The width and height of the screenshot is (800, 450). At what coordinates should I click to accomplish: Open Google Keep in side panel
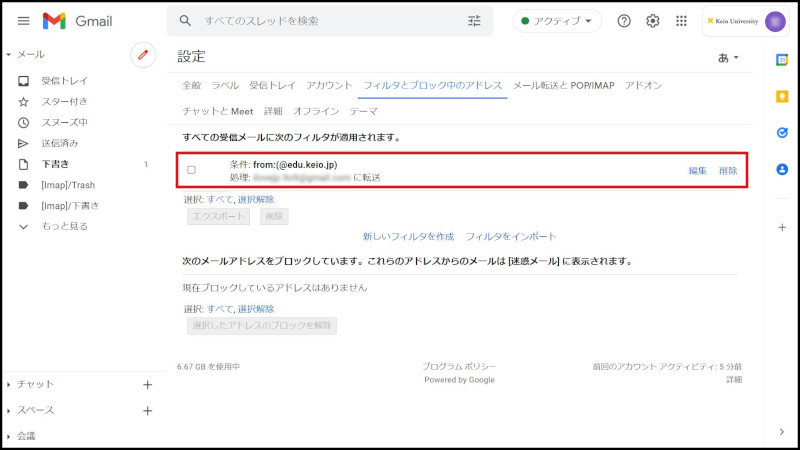tap(782, 97)
